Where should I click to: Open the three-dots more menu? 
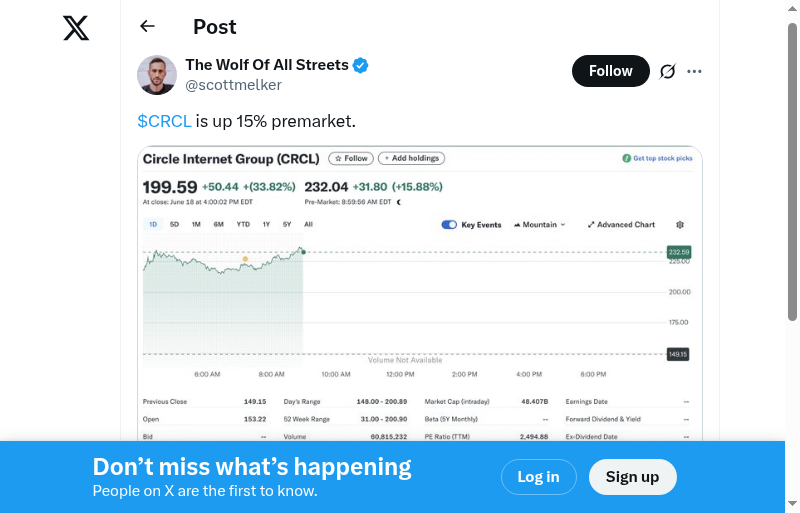[695, 71]
